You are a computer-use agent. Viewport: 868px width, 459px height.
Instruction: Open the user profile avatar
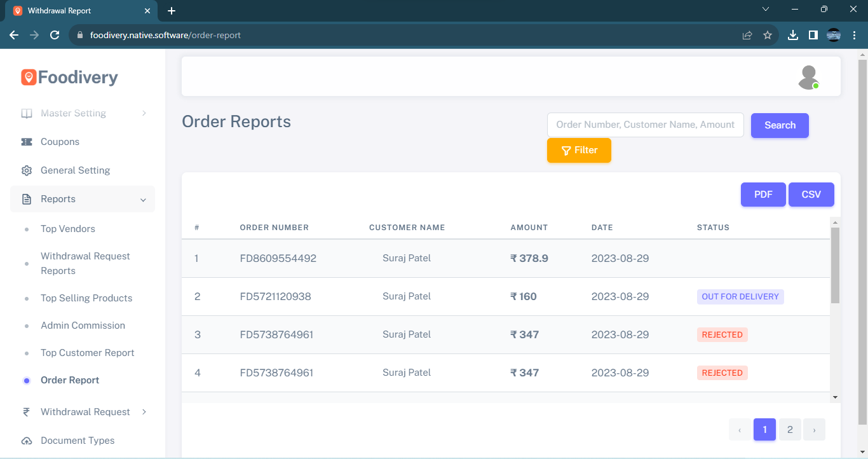808,77
